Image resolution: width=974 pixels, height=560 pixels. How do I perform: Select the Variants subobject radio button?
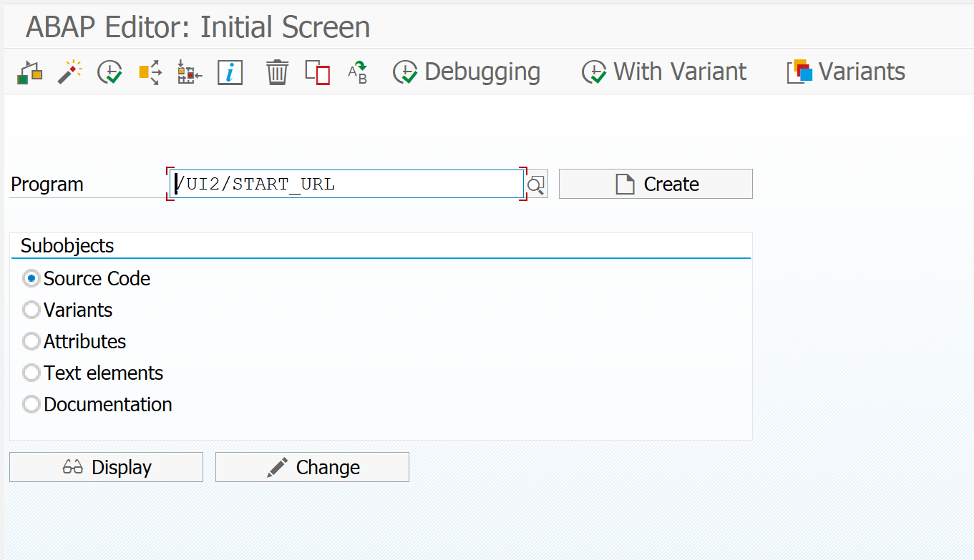point(31,310)
